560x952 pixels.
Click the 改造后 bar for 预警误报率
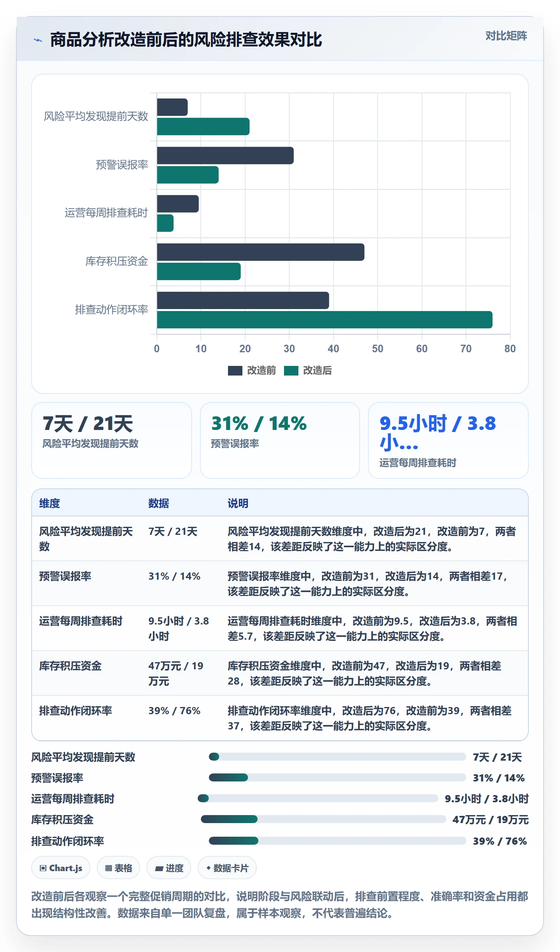pyautogui.click(x=188, y=175)
